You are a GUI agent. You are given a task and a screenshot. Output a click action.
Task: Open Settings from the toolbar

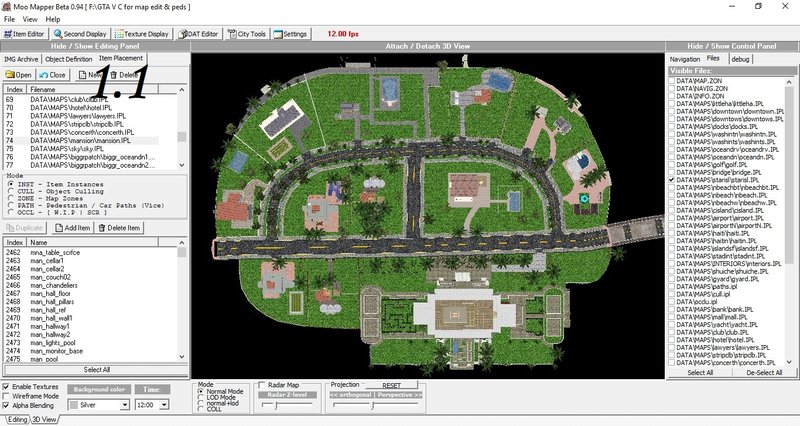(x=290, y=34)
